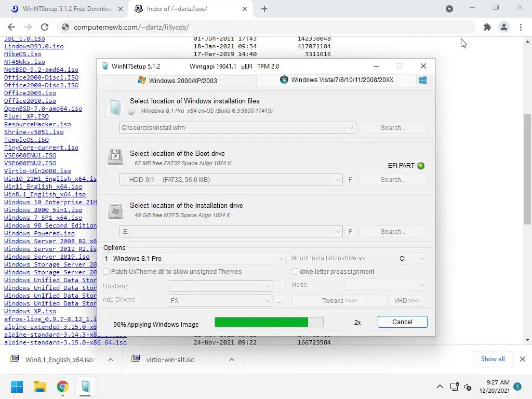
Task: Click the green applying image progress bar
Action: pos(269,322)
